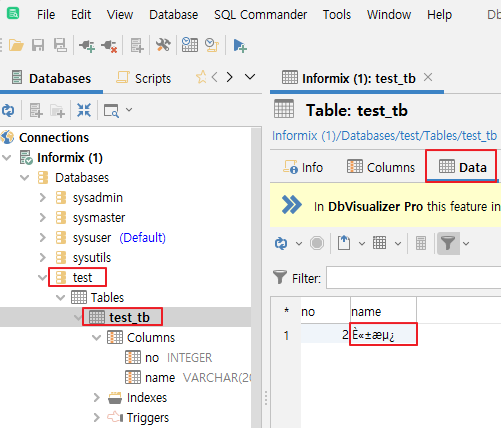The height and width of the screenshot is (428, 501).
Task: Click reload icon in Databases panel toolbar
Action: tap(8, 110)
